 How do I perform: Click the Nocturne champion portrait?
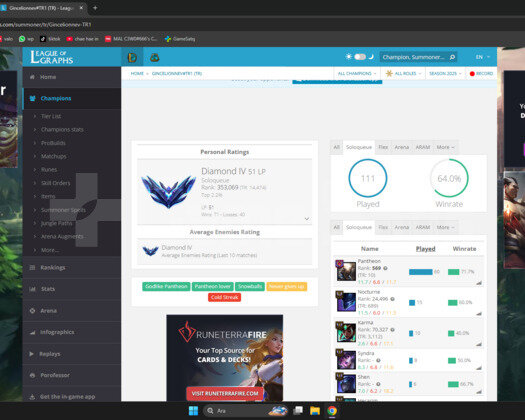pos(346,301)
